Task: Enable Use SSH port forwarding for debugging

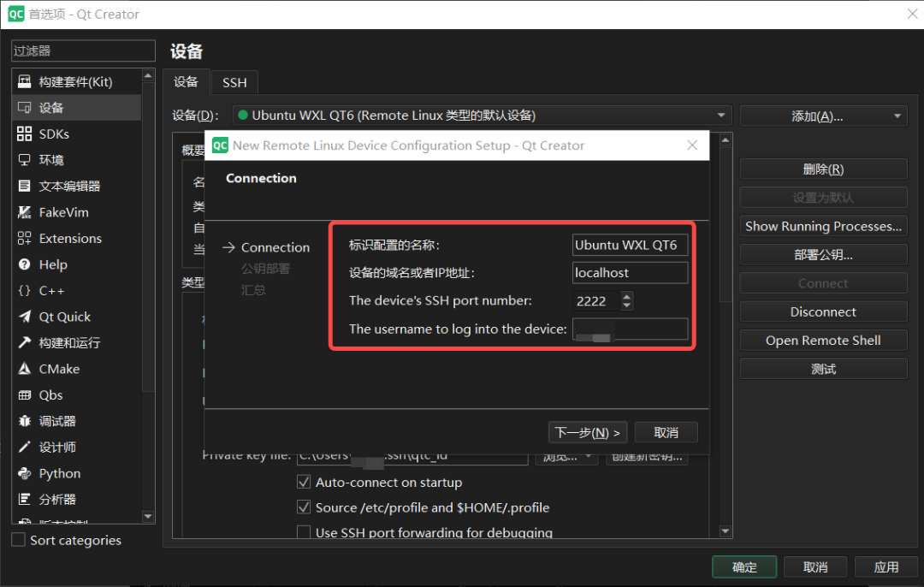Action: 304,532
